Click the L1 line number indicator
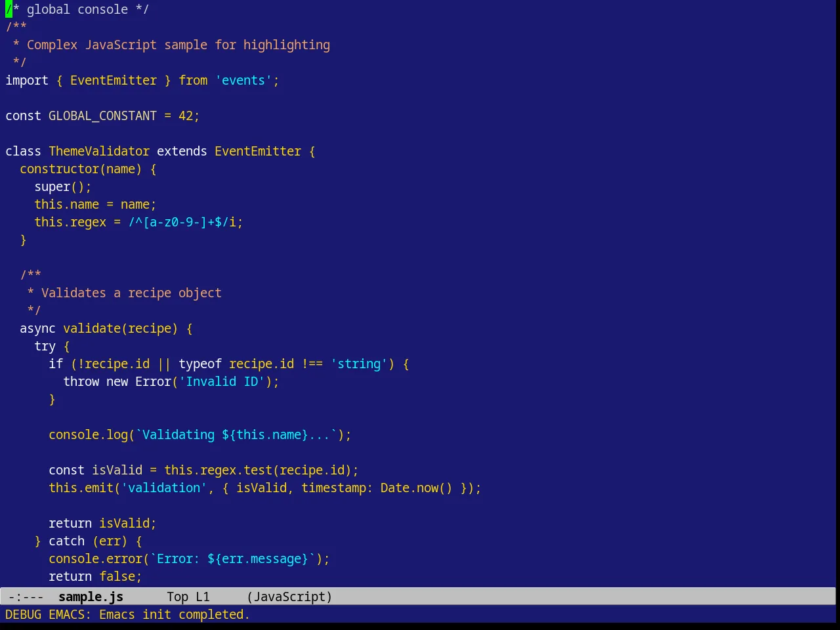The width and height of the screenshot is (840, 630). [203, 597]
